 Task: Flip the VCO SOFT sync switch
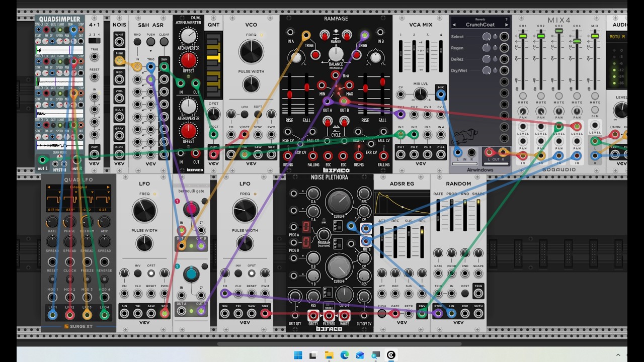[258, 115]
